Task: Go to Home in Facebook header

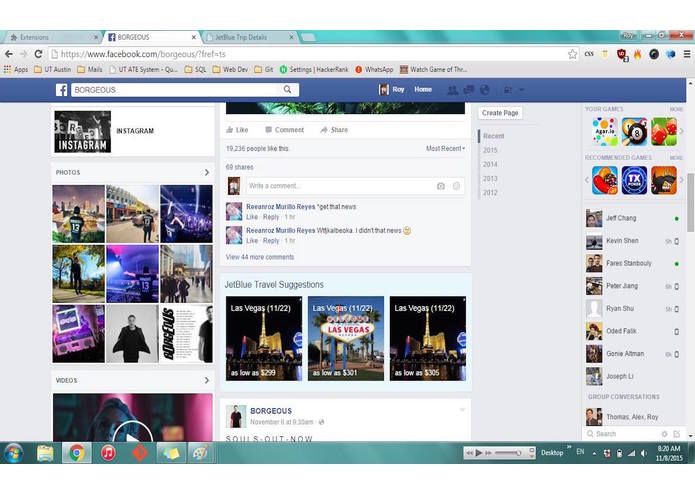Action: [423, 89]
